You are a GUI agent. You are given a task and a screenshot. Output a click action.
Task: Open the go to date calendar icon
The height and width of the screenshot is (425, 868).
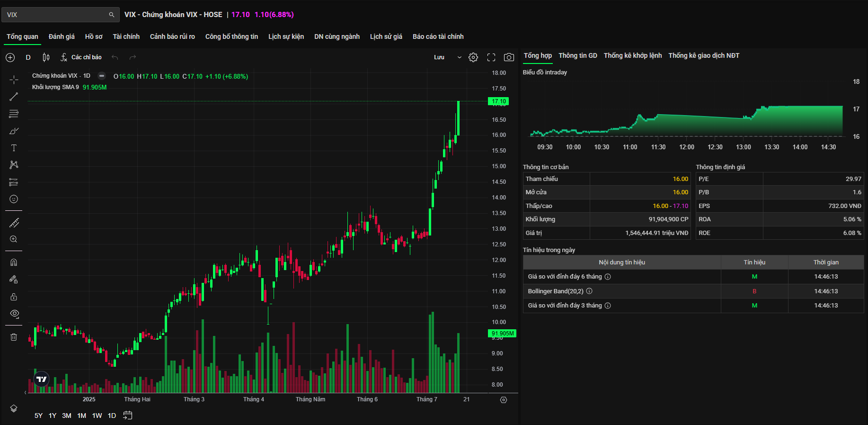click(x=127, y=416)
